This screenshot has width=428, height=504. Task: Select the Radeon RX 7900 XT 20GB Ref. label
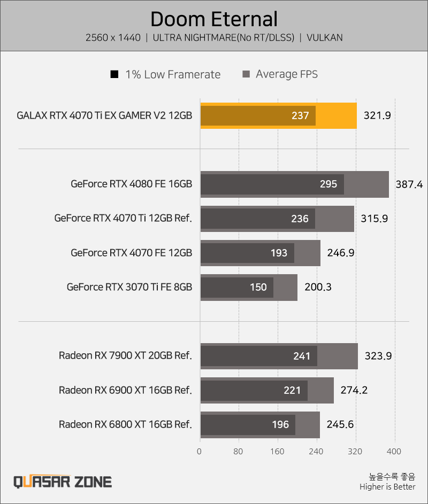point(125,355)
